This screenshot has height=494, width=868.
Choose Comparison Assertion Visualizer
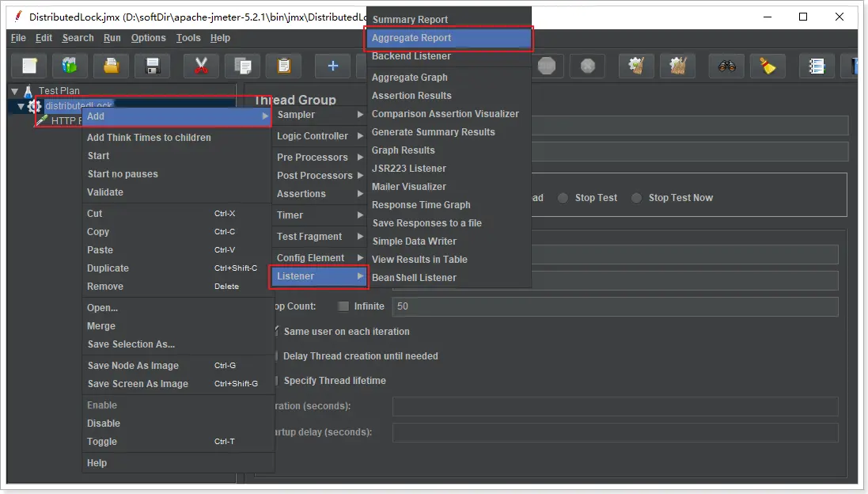pos(449,114)
